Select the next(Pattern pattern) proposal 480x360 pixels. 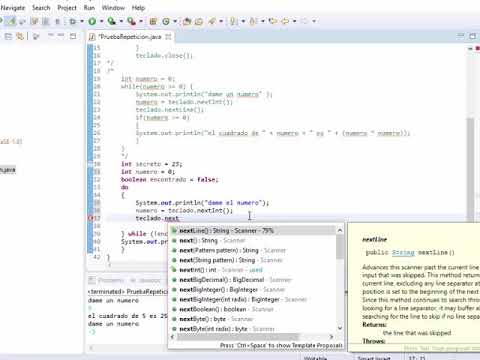coord(252,250)
